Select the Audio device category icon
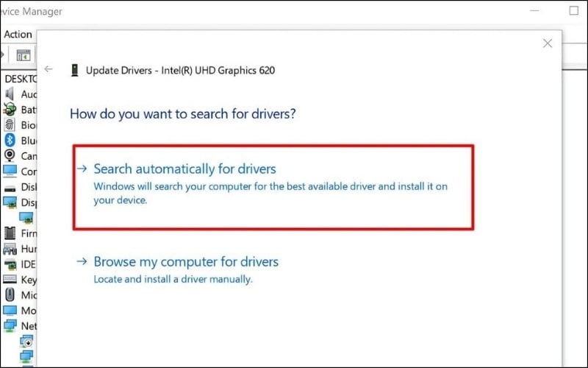 click(x=10, y=94)
